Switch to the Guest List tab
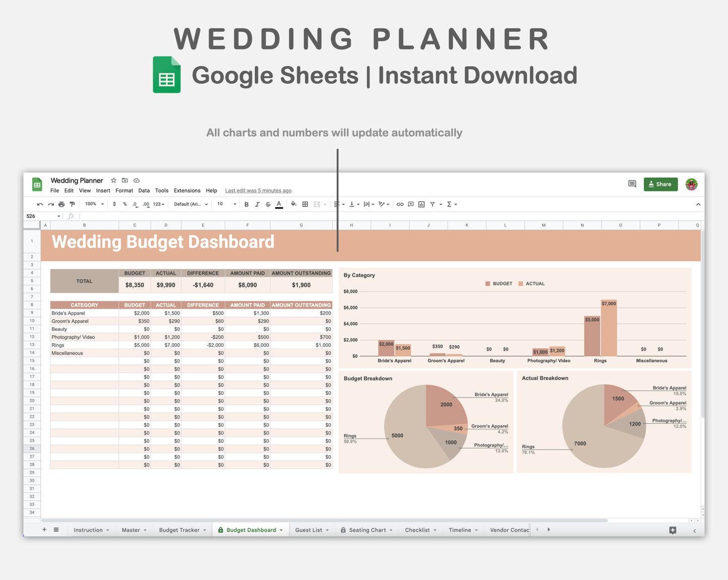 point(309,530)
